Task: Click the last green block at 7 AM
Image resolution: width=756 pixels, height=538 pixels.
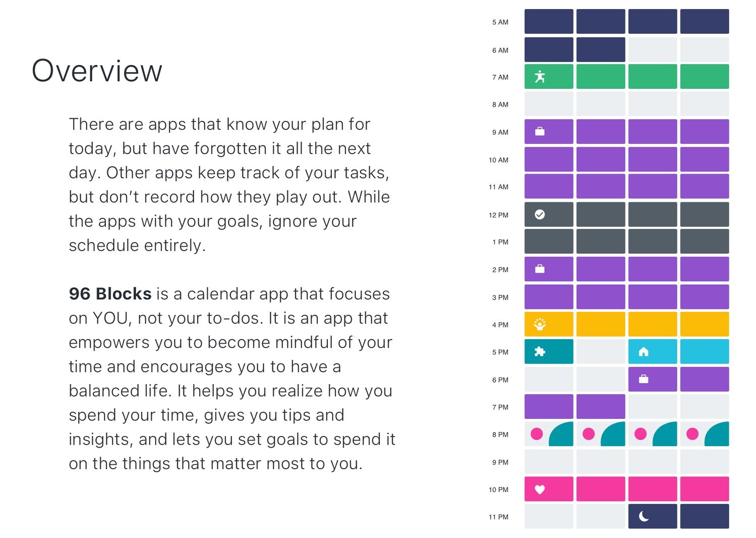Action: pos(705,77)
